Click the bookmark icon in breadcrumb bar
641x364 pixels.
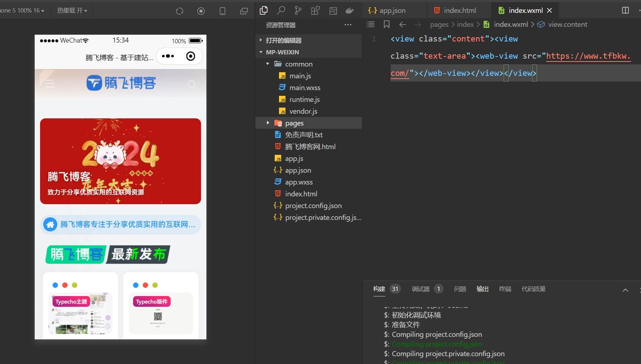click(x=387, y=24)
